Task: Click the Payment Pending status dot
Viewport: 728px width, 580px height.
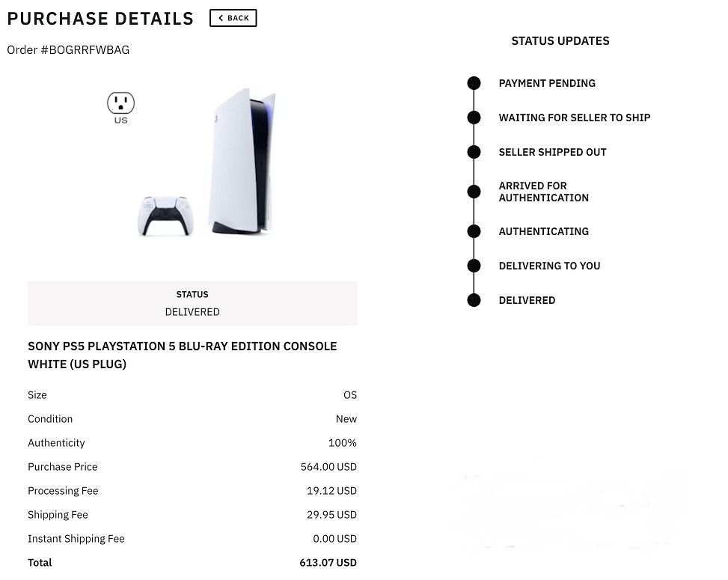Action: pyautogui.click(x=474, y=83)
